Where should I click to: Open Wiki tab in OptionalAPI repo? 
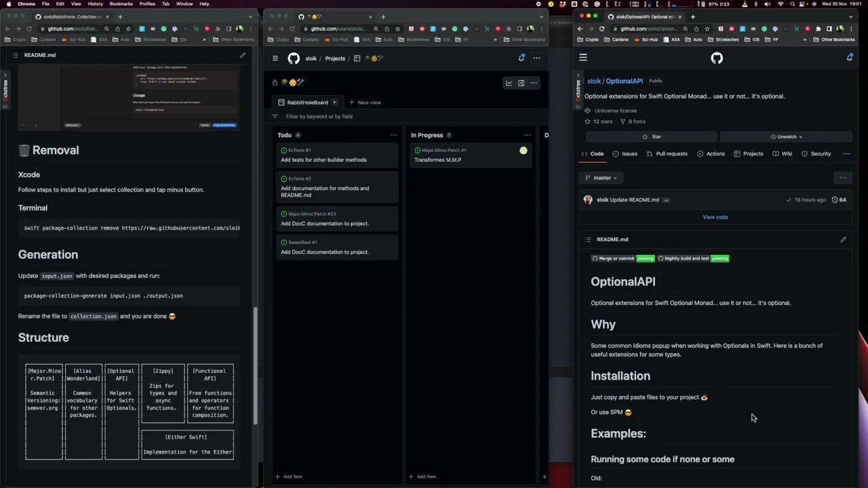pyautogui.click(x=782, y=154)
